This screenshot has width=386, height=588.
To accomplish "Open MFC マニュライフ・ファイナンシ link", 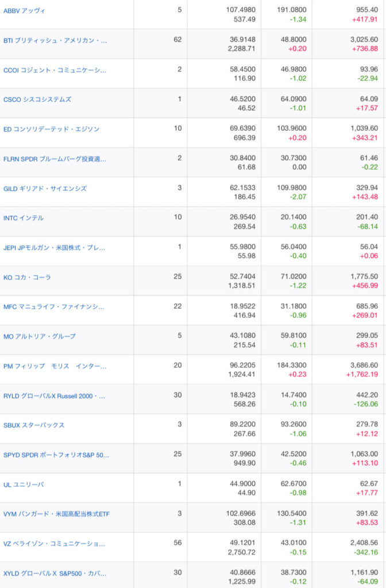I will 54,307.
